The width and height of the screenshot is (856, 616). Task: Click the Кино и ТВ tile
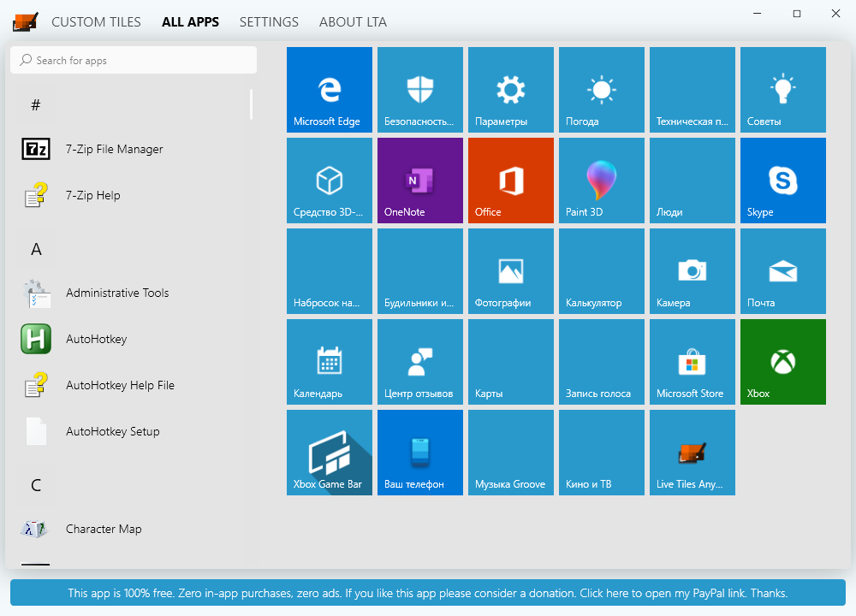pyautogui.click(x=602, y=453)
